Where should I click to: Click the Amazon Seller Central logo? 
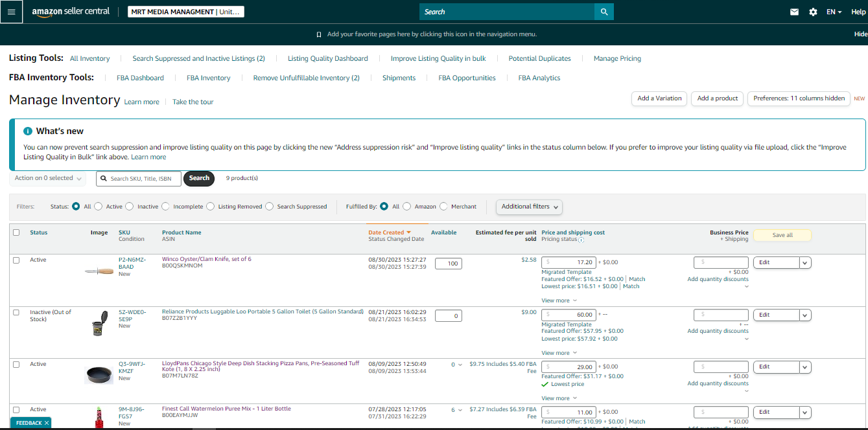click(x=71, y=12)
